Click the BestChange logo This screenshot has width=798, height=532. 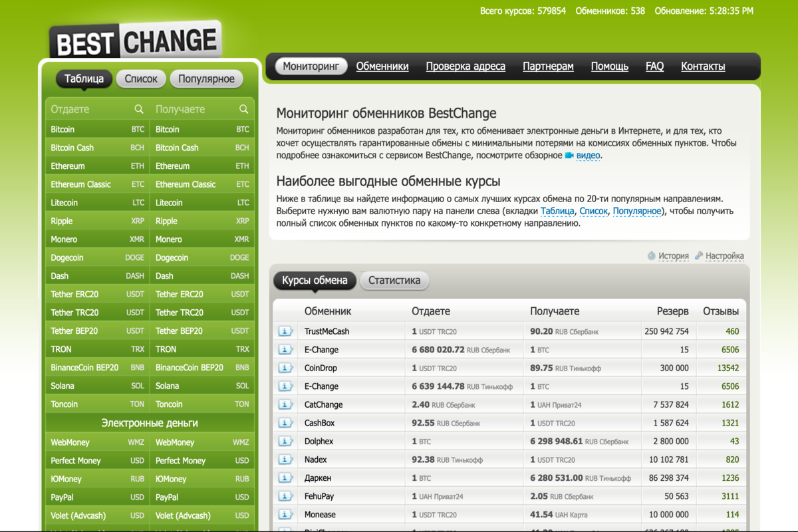click(136, 41)
